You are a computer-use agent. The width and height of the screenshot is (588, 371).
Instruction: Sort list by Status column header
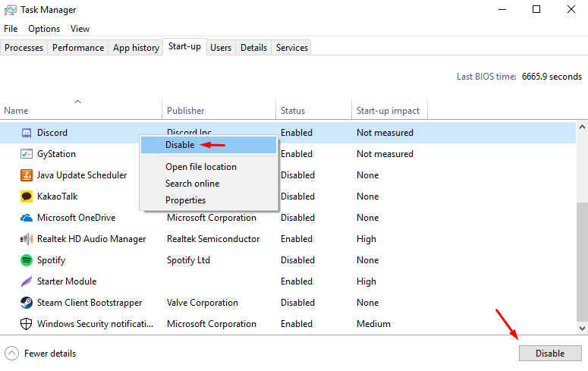coord(314,109)
